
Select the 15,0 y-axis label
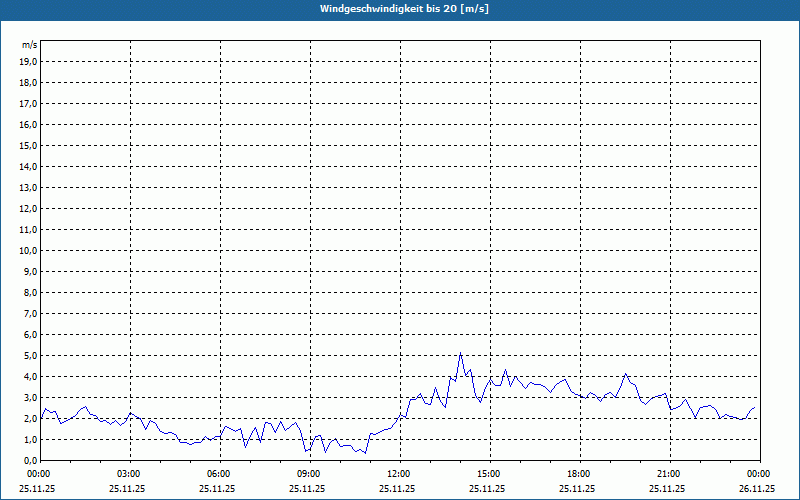coord(29,145)
